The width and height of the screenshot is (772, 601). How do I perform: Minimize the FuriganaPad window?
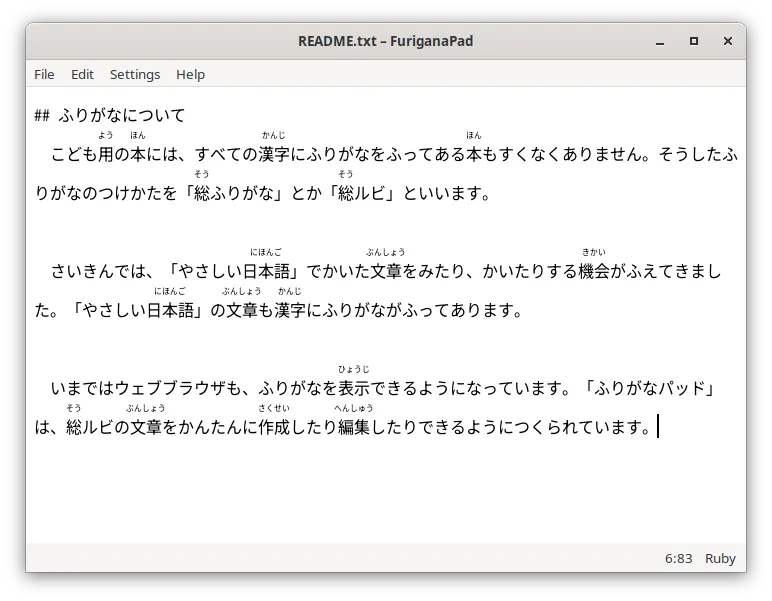tap(660, 41)
